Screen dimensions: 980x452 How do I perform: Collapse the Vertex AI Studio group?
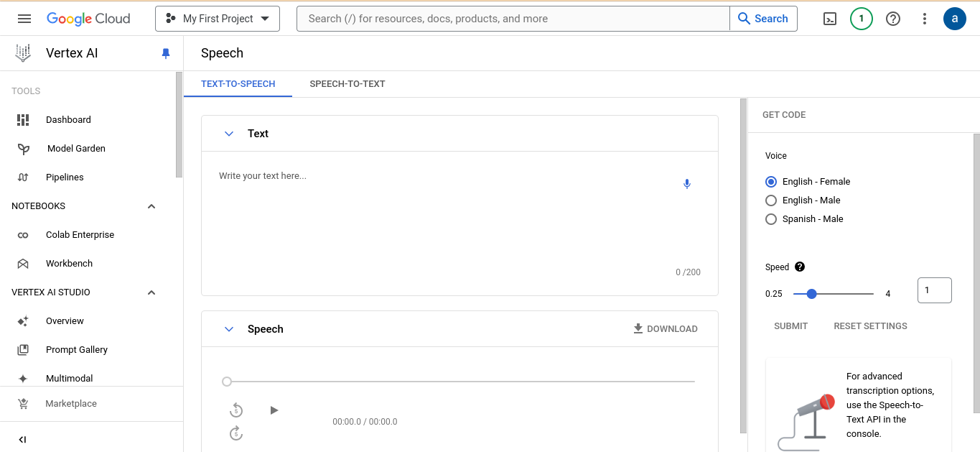tap(151, 292)
